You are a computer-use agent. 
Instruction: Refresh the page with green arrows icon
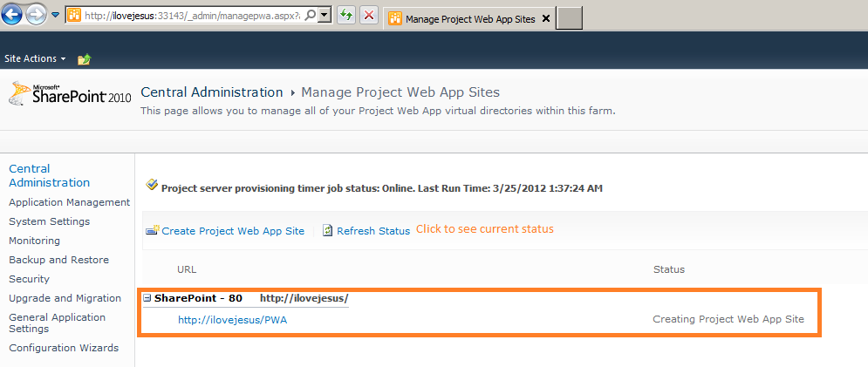[x=346, y=16]
